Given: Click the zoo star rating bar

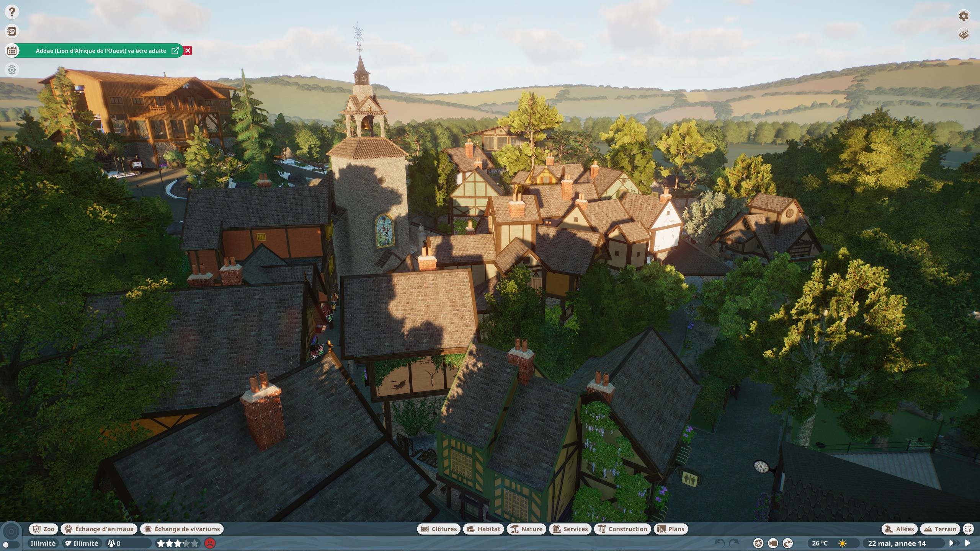Looking at the screenshot, I should (x=178, y=543).
